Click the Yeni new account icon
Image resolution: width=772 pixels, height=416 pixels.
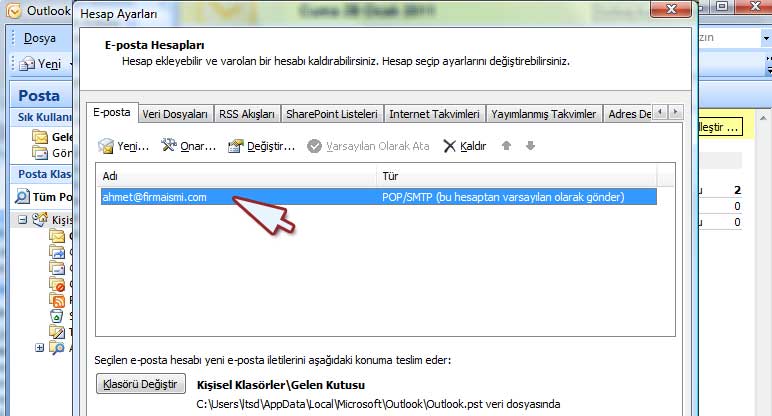pyautogui.click(x=105, y=146)
